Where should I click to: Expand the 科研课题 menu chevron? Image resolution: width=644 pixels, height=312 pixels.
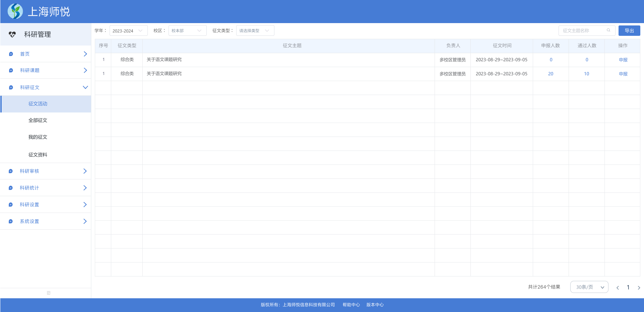(85, 70)
